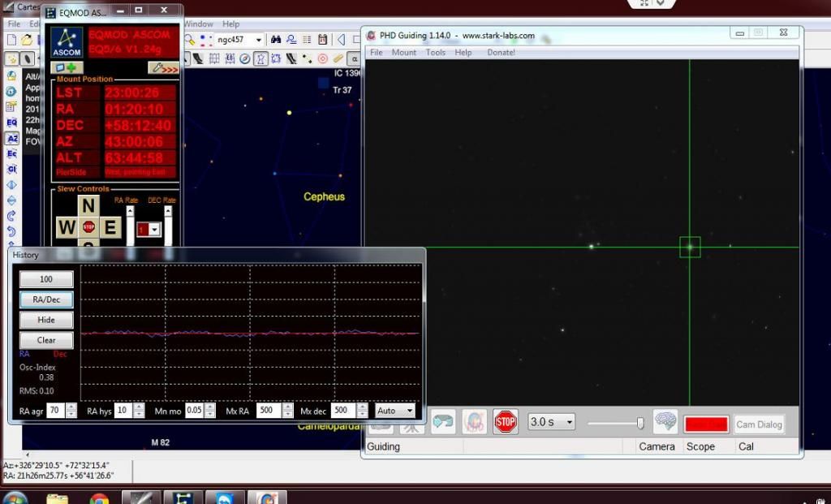The width and height of the screenshot is (831, 504).
Task: Open PHD brain advanced settings icon
Action: coord(665,422)
